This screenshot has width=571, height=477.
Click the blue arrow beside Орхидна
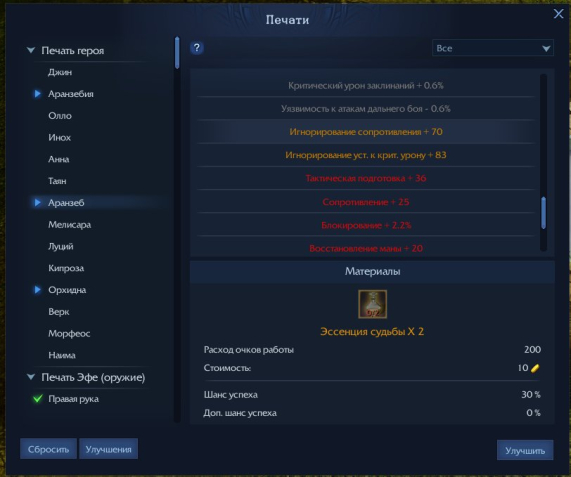coord(37,290)
